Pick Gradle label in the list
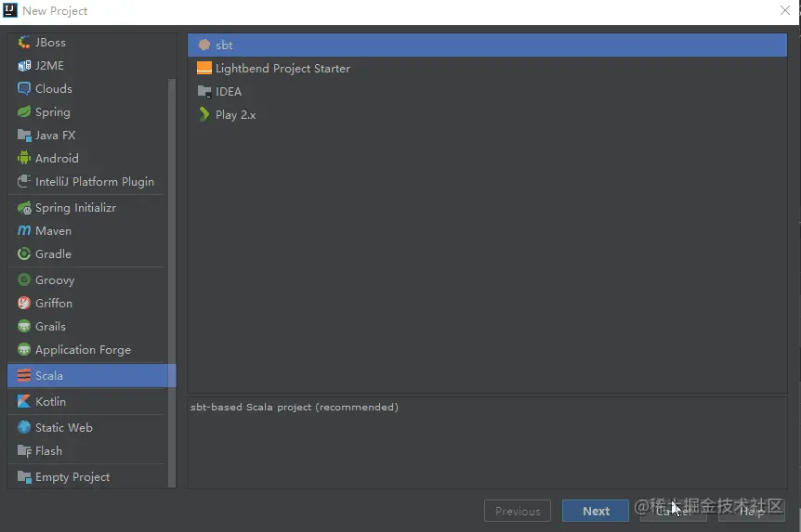The image size is (801, 532). (x=53, y=253)
